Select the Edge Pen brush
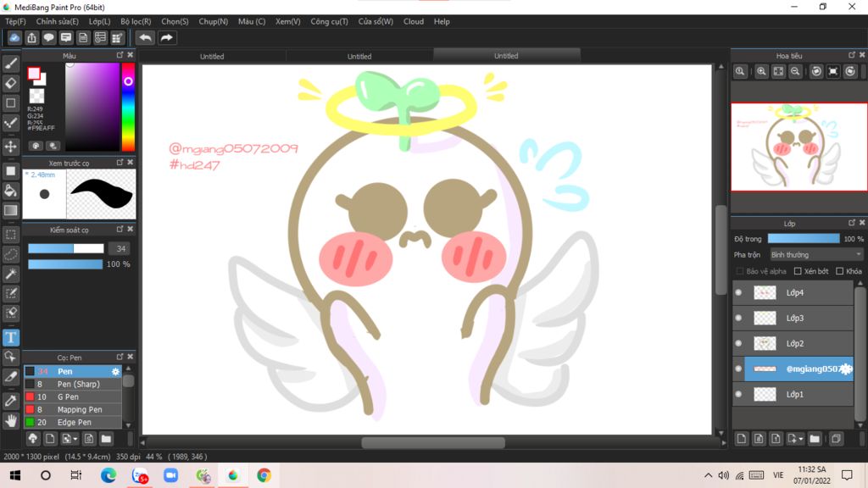 pos(73,422)
